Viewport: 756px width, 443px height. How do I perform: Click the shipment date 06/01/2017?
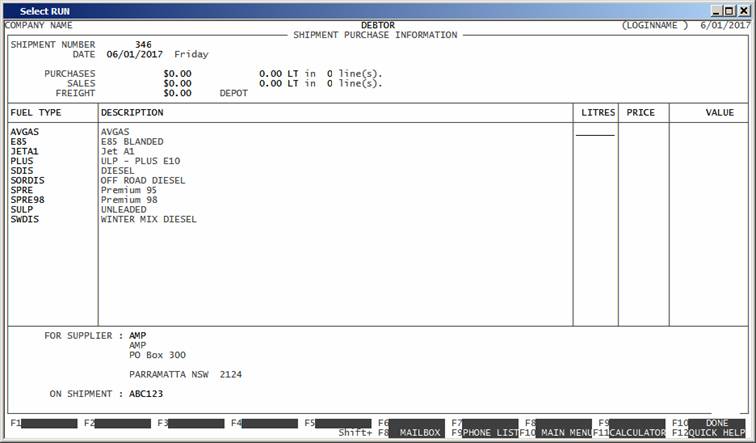click(x=135, y=54)
